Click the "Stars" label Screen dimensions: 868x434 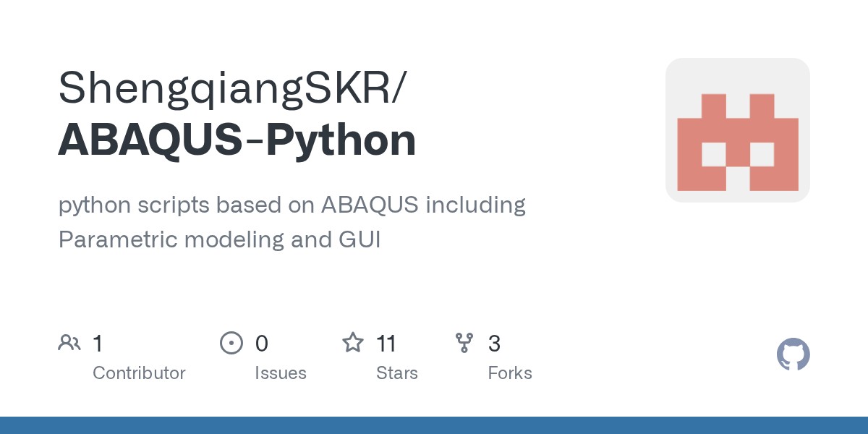[397, 373]
